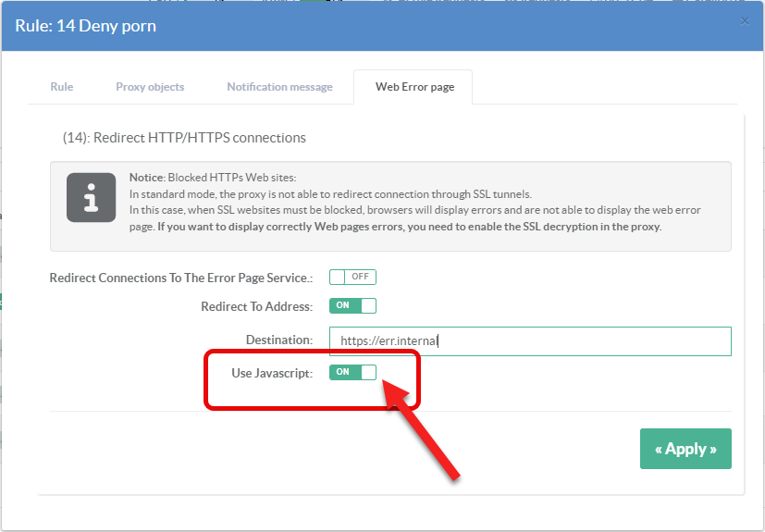Click the info icon in the notice box
Viewport: 765px width, 532px height.
91,197
